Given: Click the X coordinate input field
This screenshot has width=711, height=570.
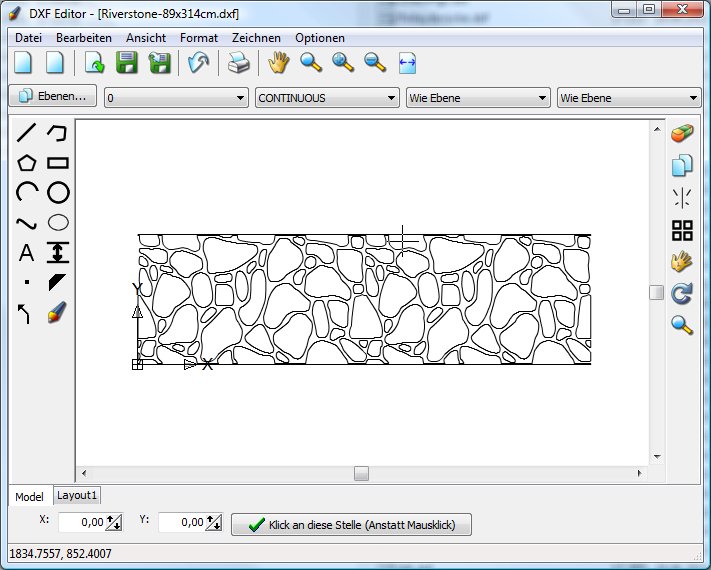Looking at the screenshot, I should coord(82,522).
